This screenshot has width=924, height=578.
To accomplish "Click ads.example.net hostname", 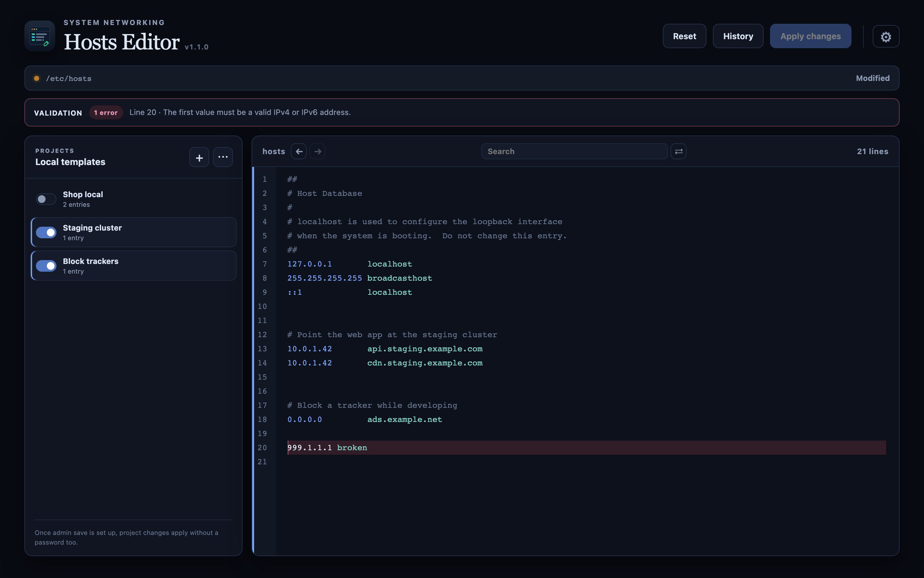I will (405, 419).
